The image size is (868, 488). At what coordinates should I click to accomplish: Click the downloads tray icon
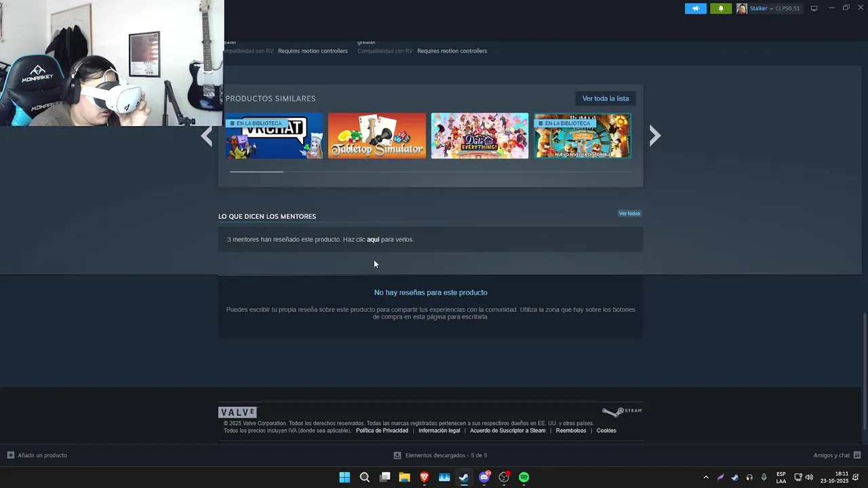coord(397,455)
